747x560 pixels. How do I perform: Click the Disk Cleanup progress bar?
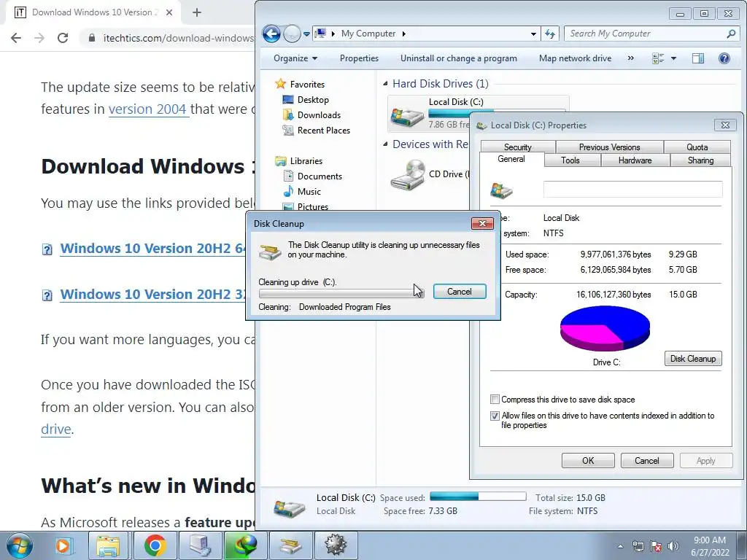coord(341,293)
